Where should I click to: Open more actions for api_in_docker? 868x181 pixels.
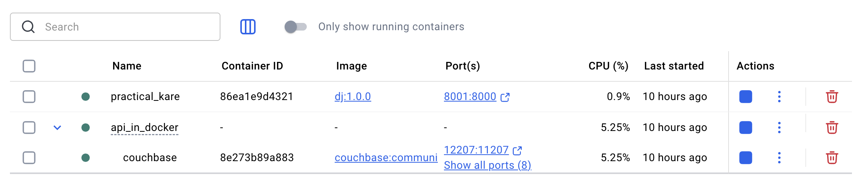pos(779,127)
